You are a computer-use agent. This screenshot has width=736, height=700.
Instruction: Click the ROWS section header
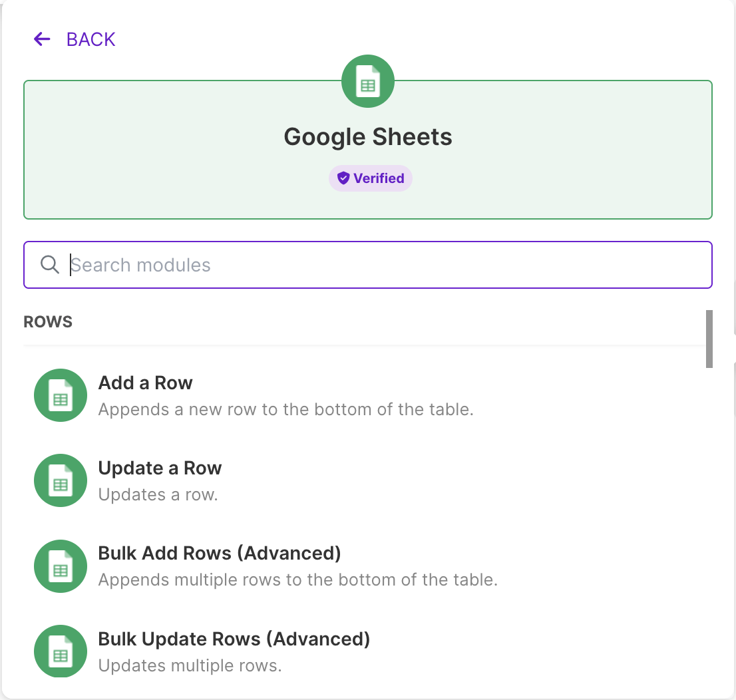(47, 321)
